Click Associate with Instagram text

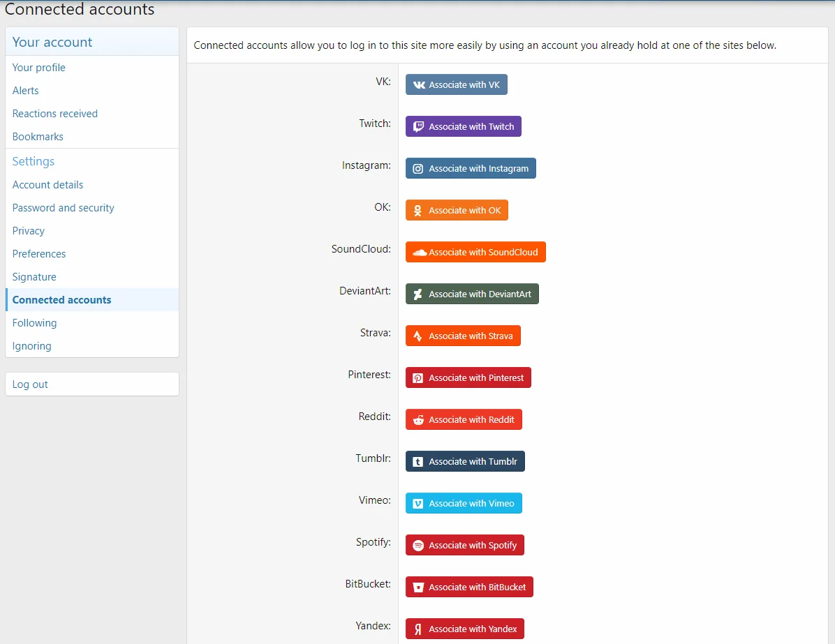click(479, 169)
